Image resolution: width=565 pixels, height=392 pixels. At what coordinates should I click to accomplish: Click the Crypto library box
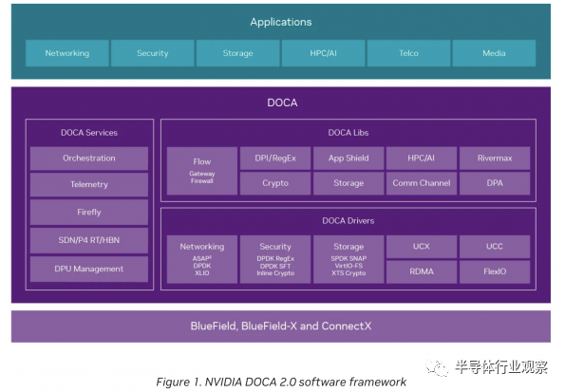(x=275, y=183)
